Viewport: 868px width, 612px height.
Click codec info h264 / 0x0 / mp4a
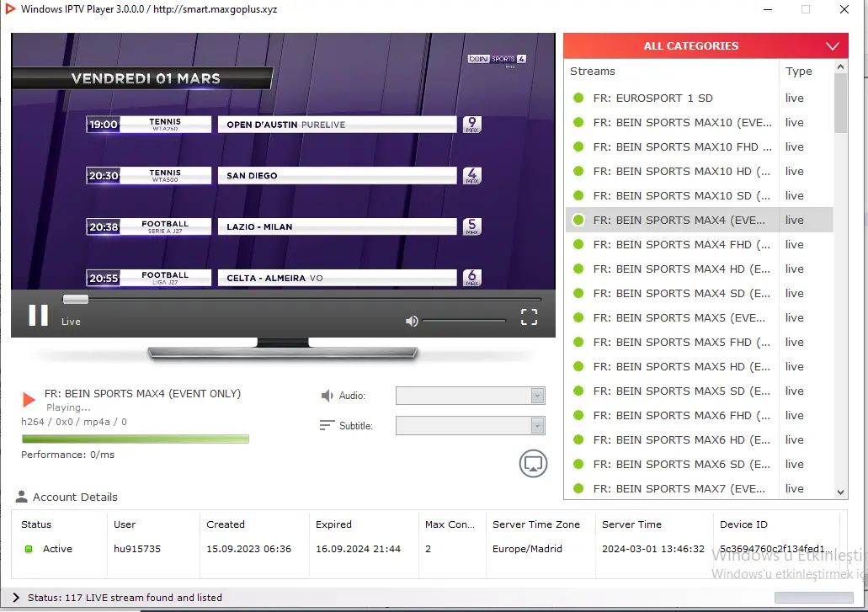(73, 422)
